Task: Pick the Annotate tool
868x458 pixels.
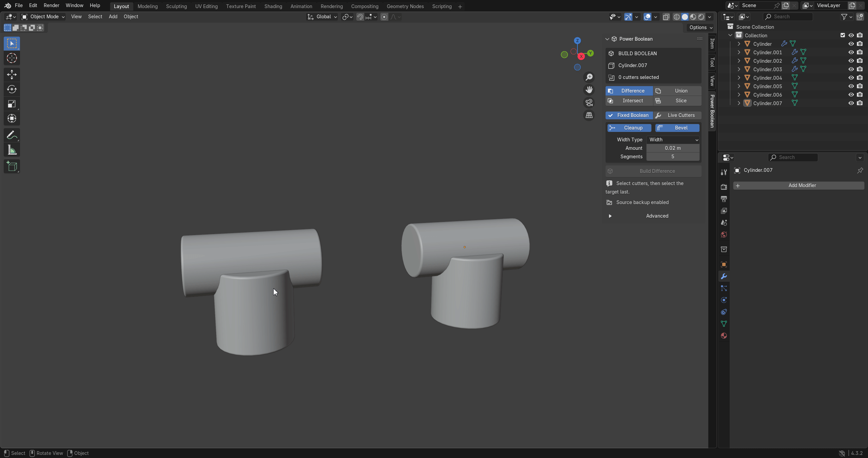Action: (x=12, y=135)
